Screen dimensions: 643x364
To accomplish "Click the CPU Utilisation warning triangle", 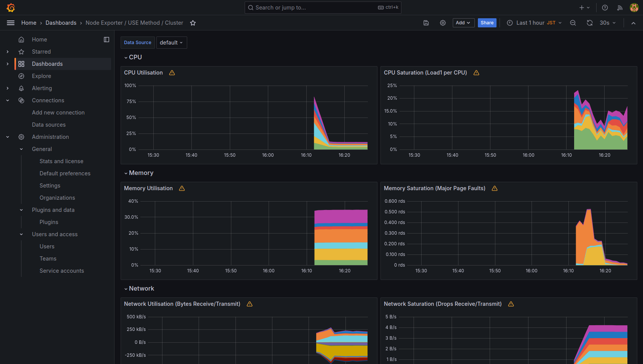I will [172, 73].
